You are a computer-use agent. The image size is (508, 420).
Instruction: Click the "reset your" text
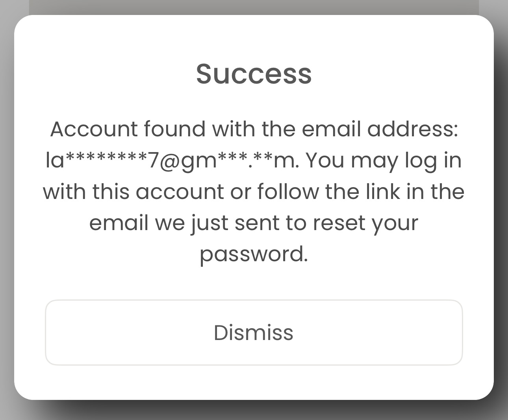[365, 223]
